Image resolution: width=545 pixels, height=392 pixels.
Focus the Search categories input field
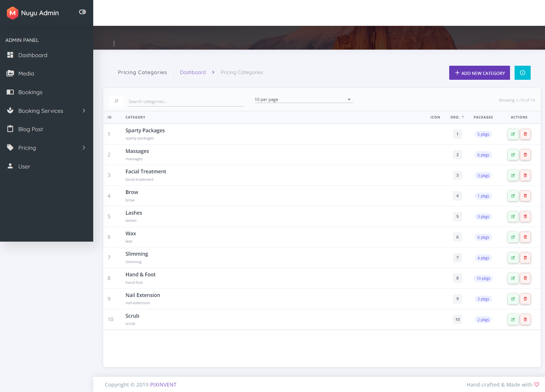[186, 102]
